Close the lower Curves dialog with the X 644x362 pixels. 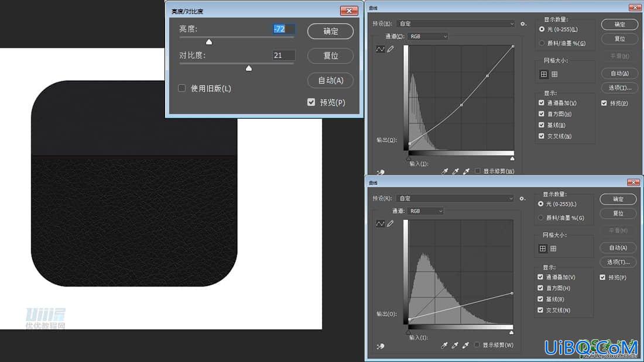(x=633, y=182)
